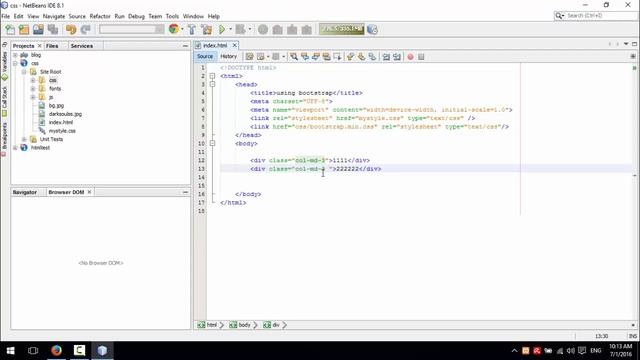The image size is (640, 360).
Task: Open the Debug Project dropdown arrow
Action: point(249,29)
